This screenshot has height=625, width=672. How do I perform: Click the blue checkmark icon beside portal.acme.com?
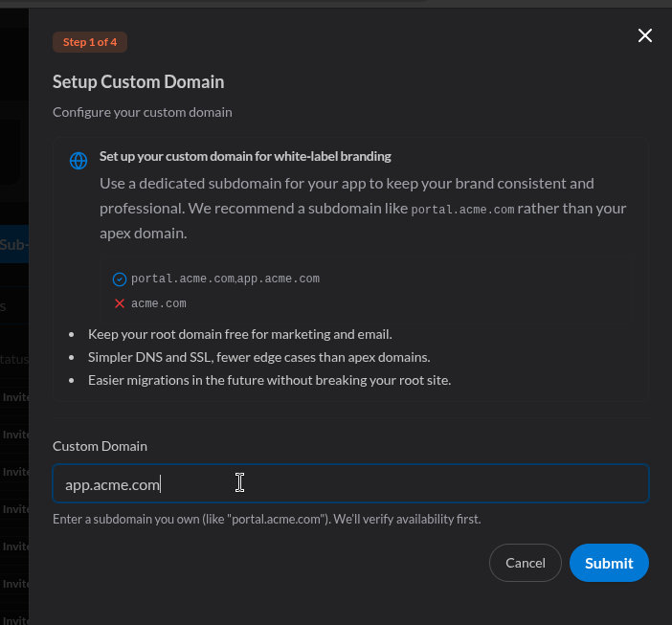pos(120,279)
